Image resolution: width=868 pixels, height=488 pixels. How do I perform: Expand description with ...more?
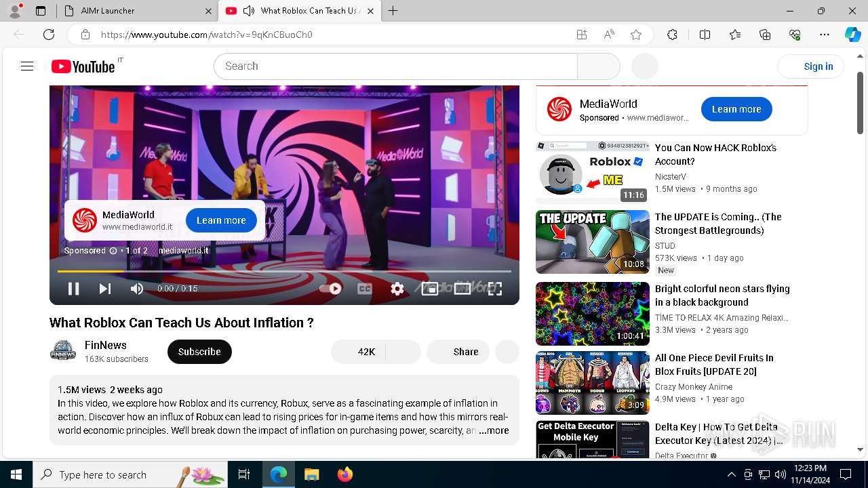(x=494, y=430)
